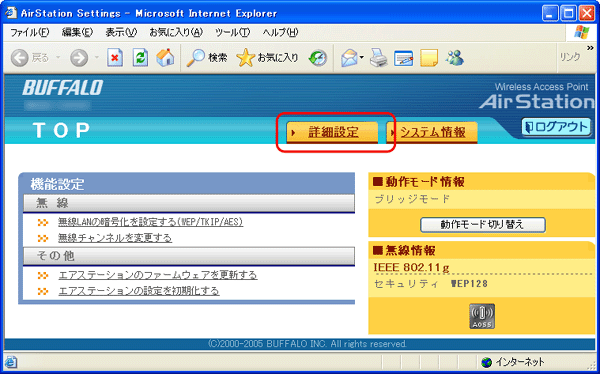Open the Messenger people icon

(x=454, y=58)
